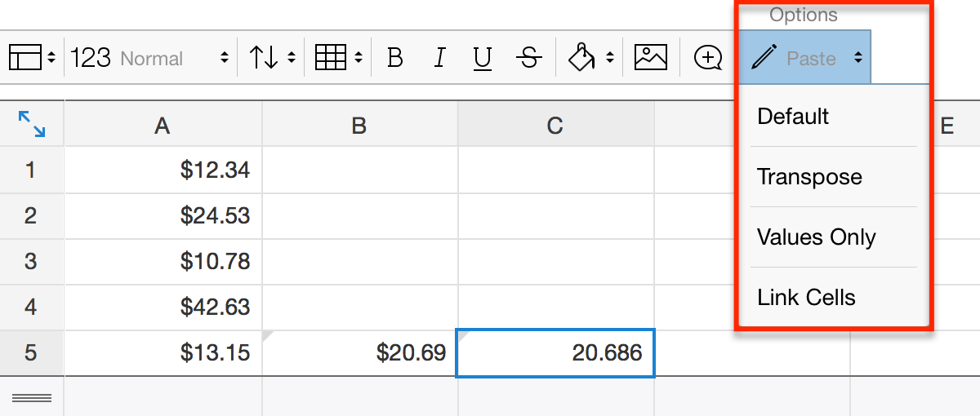Choose Default from the Paste menu
Image resolution: width=980 pixels, height=416 pixels.
coord(793,117)
